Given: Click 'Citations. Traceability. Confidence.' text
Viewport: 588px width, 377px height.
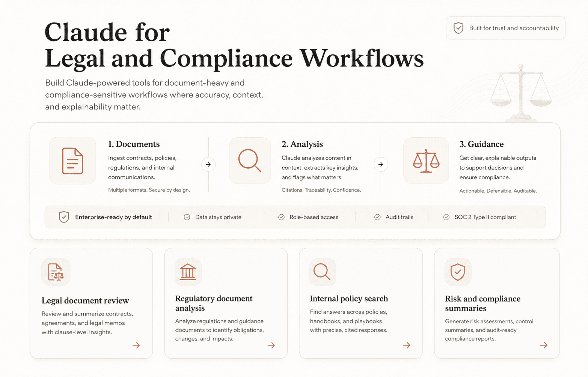Looking at the screenshot, I should point(321,190).
